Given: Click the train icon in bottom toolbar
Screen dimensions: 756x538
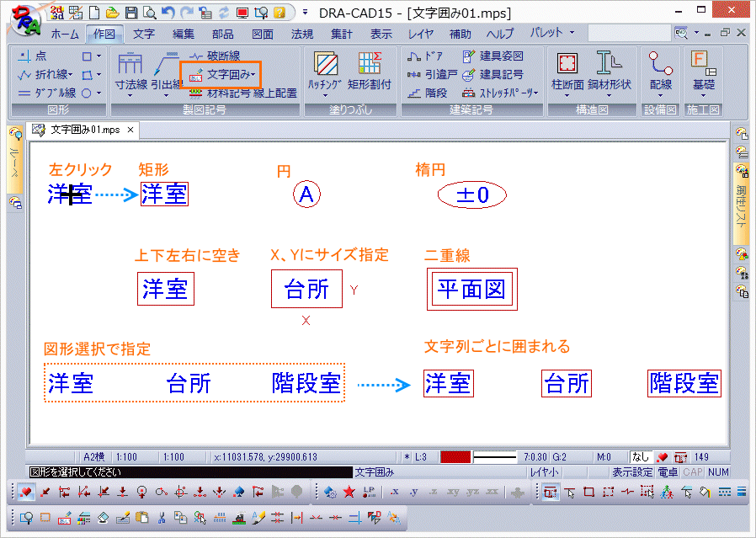Looking at the screenshot, I should tap(238, 518).
